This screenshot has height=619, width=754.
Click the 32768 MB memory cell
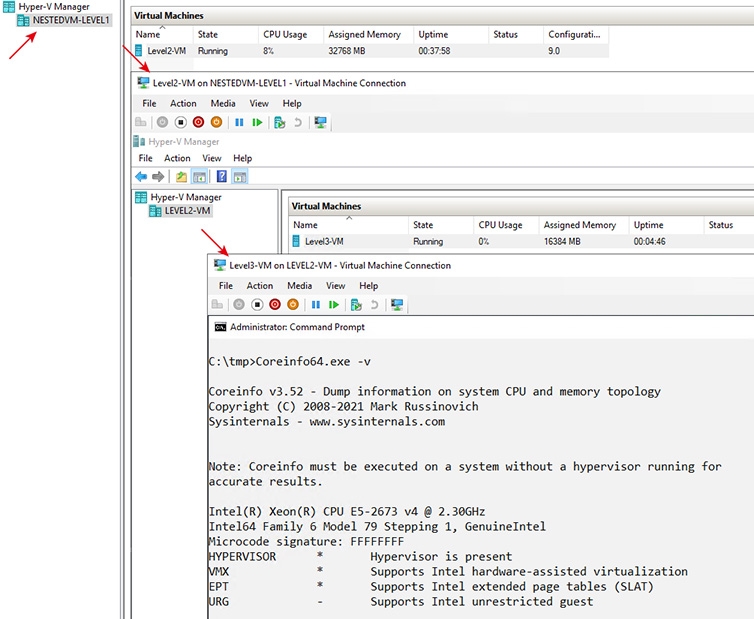click(347, 51)
